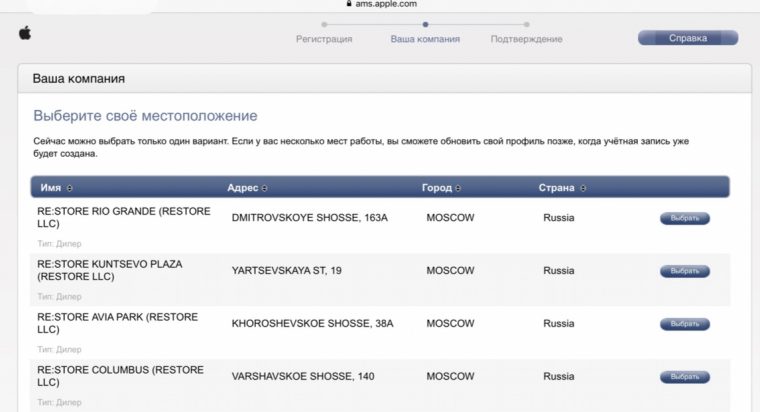Viewport: 760px width, 412px height.
Task: Click Ваша компания label in progress steps
Action: tap(425, 39)
